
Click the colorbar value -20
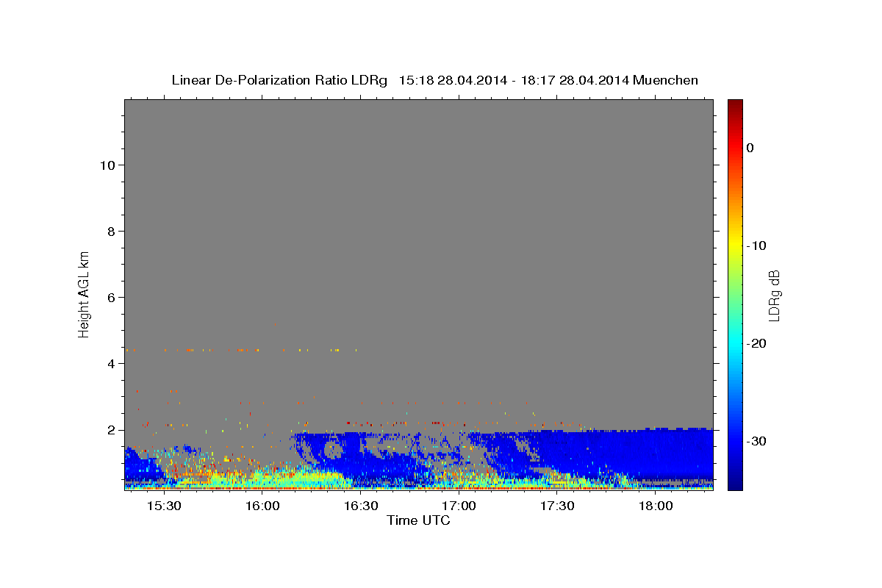[756, 343]
